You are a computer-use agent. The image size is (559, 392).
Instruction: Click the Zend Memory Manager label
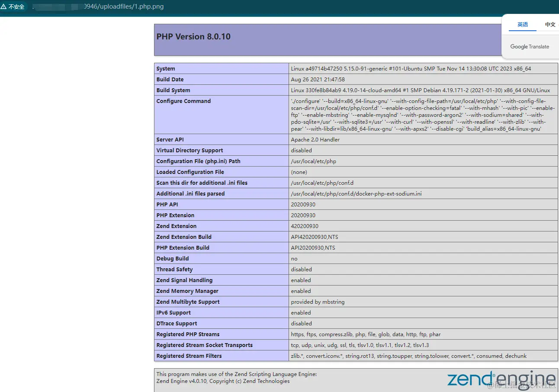(187, 291)
